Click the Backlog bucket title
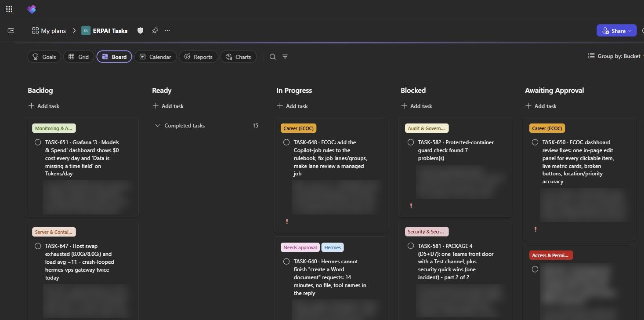644x320 pixels. tap(40, 91)
